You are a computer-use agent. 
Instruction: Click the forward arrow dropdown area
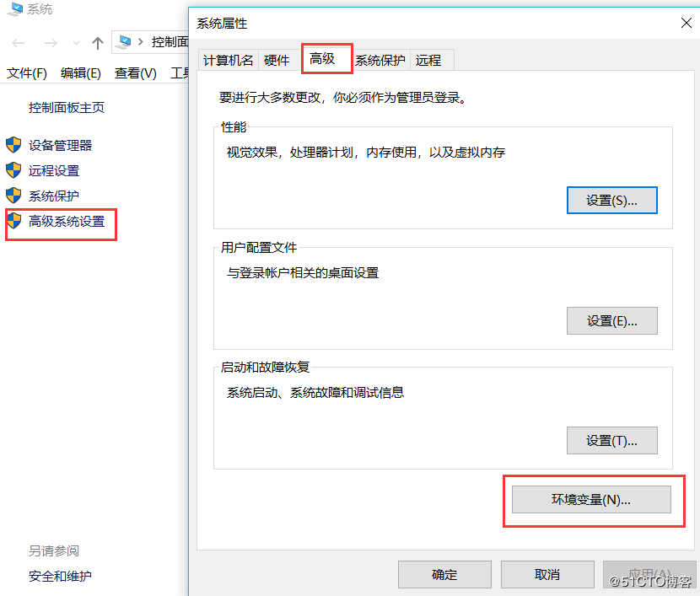click(x=51, y=42)
